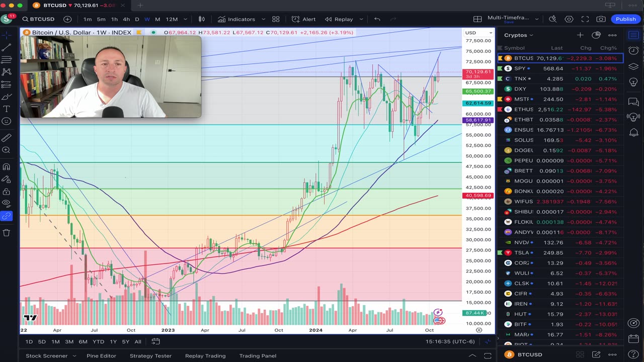
Task: Switch to the daily D timeframe
Action: pos(137,19)
